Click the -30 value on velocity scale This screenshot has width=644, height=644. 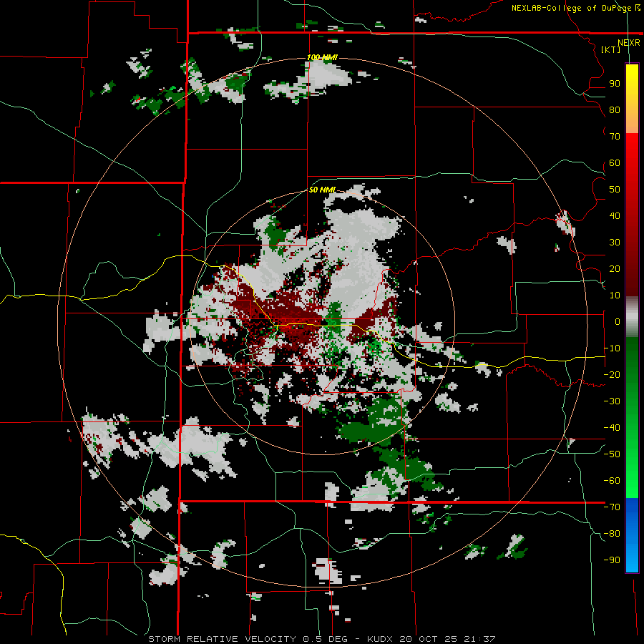point(612,401)
